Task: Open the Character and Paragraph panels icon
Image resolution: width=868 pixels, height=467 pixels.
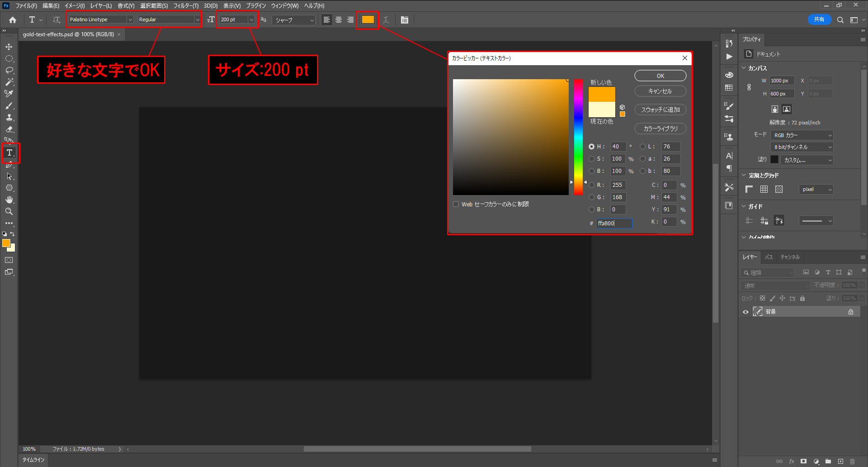Action: point(404,20)
